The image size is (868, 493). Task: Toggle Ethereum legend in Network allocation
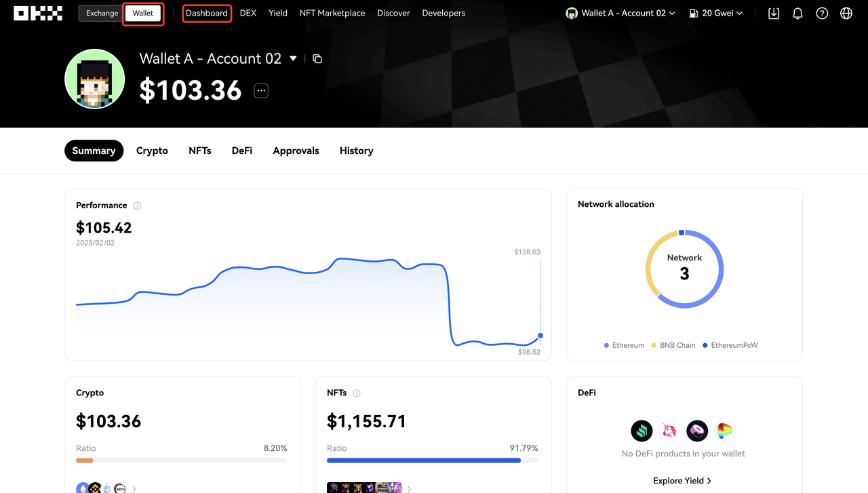624,345
